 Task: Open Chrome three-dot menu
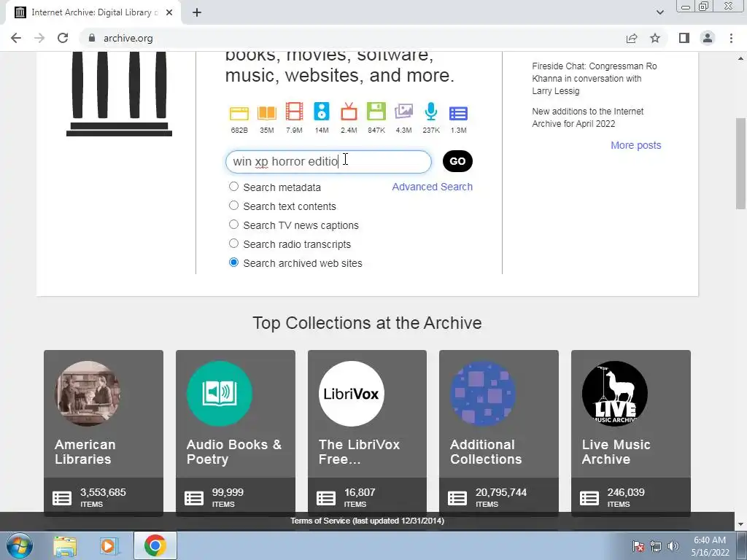[731, 38]
